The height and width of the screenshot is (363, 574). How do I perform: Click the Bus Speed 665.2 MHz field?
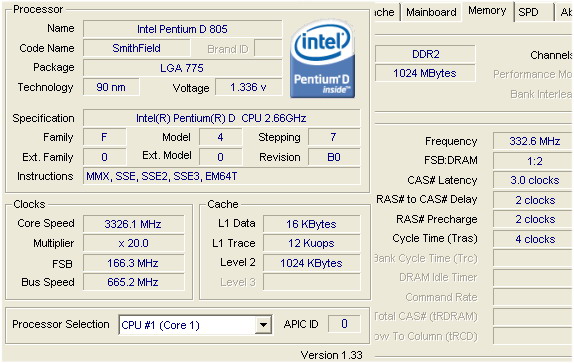point(133,282)
